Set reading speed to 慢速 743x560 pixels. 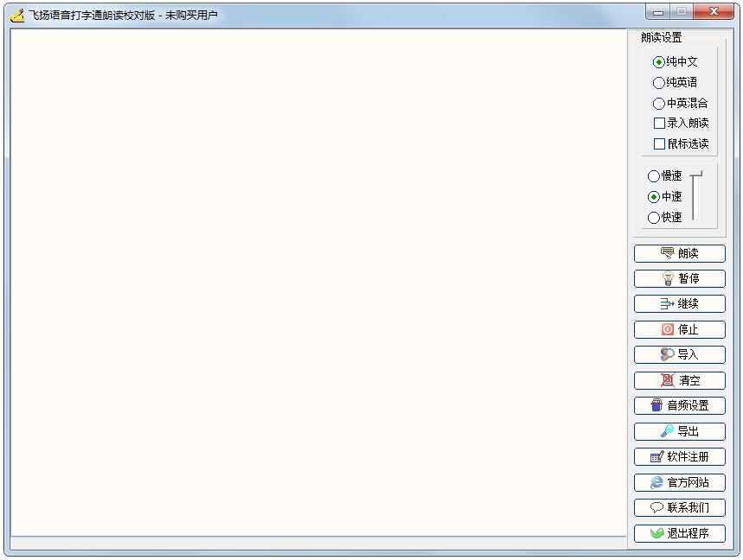(665, 176)
